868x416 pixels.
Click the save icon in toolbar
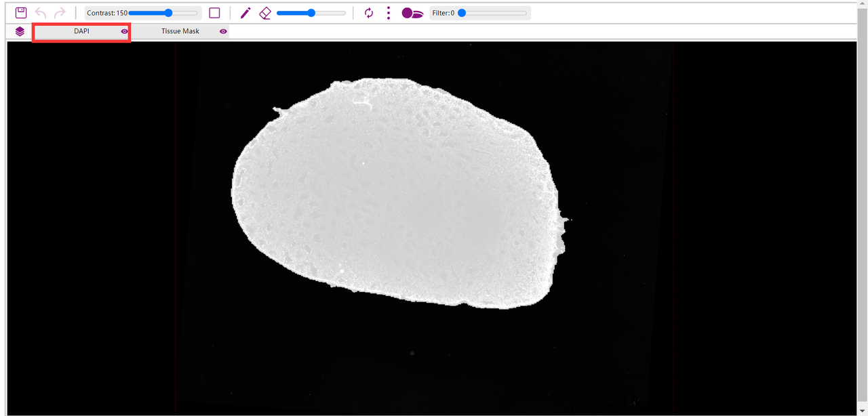coord(21,13)
